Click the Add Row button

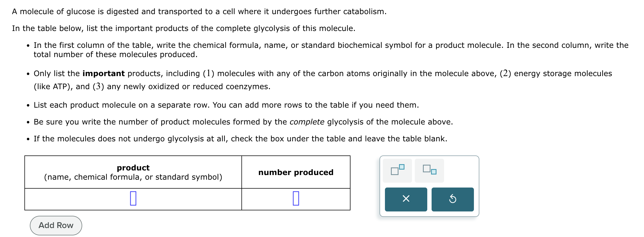point(55,225)
